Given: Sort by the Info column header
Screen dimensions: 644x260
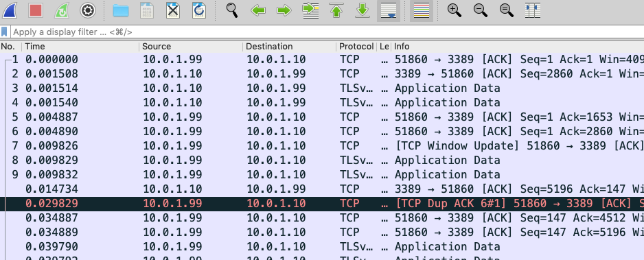Looking at the screenshot, I should click(x=518, y=47).
